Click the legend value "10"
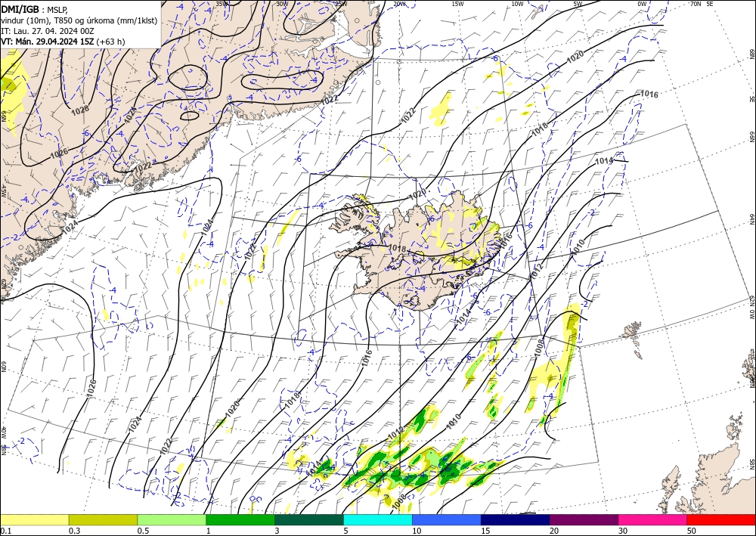The height and width of the screenshot is (536, 756). [417, 531]
